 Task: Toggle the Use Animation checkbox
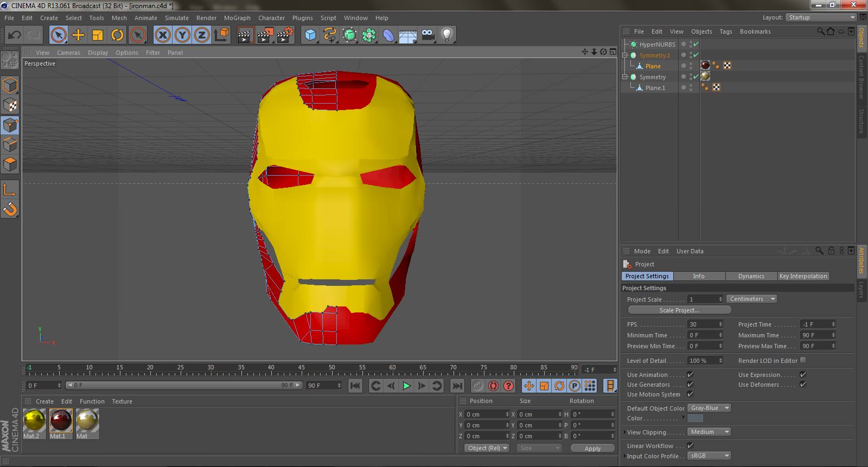click(690, 375)
